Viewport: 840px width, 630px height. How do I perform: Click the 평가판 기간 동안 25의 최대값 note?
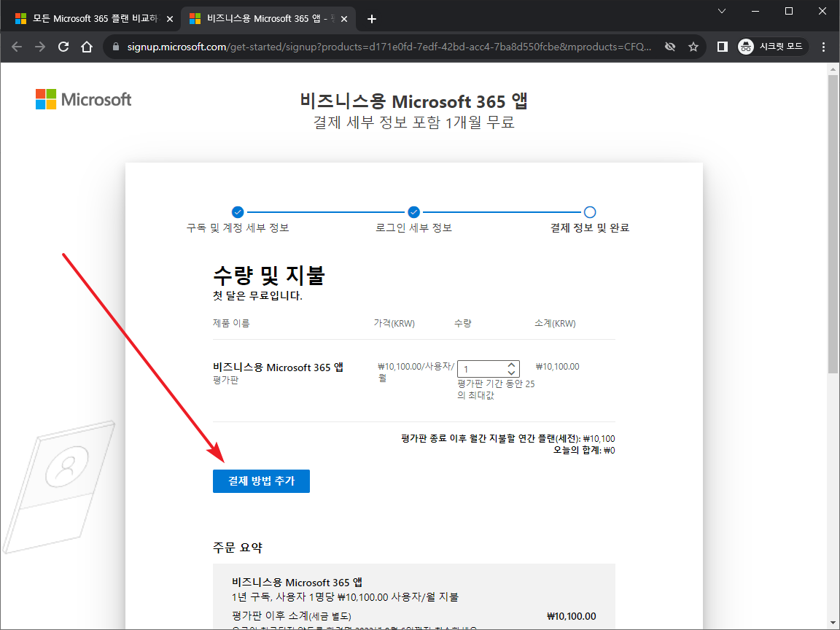[496, 389]
